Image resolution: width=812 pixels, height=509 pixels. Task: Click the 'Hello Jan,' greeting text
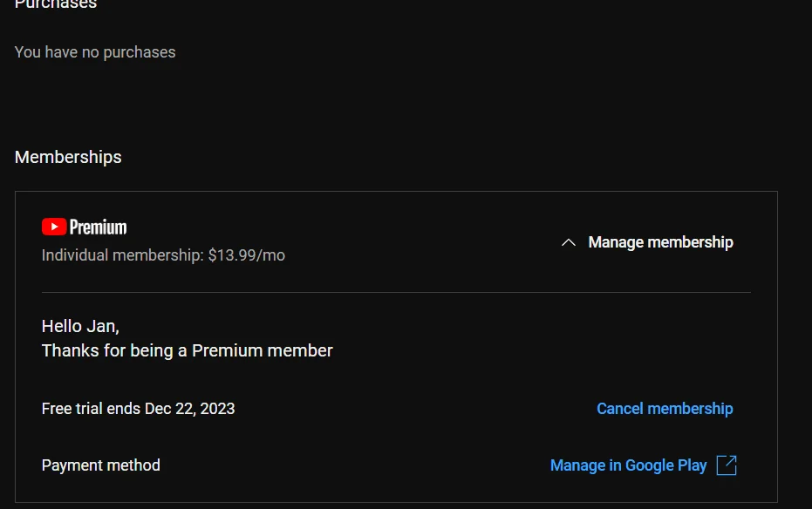80,326
